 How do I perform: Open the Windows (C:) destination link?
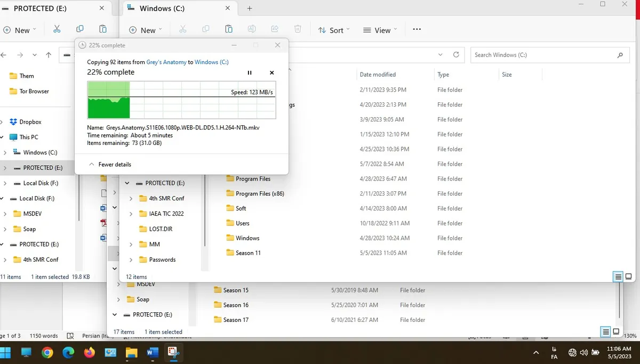pyautogui.click(x=212, y=62)
